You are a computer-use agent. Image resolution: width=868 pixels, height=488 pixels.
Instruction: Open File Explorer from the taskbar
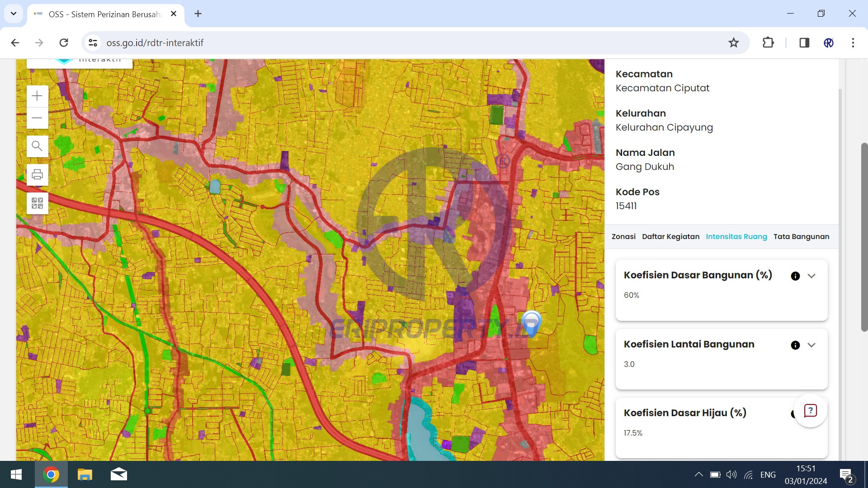[85, 475]
